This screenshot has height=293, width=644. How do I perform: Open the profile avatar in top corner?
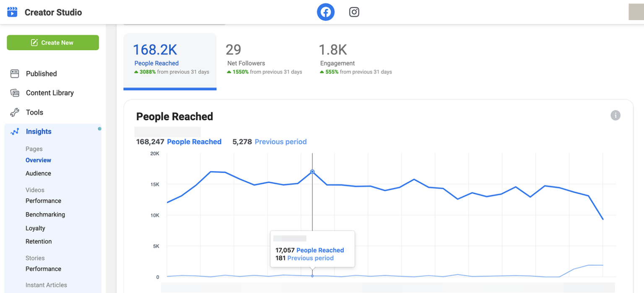[636, 12]
